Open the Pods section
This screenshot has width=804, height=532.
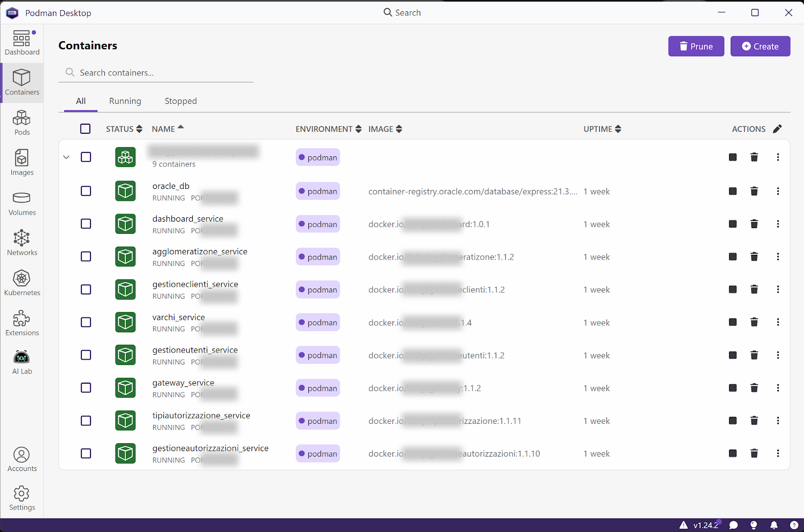coord(22,123)
